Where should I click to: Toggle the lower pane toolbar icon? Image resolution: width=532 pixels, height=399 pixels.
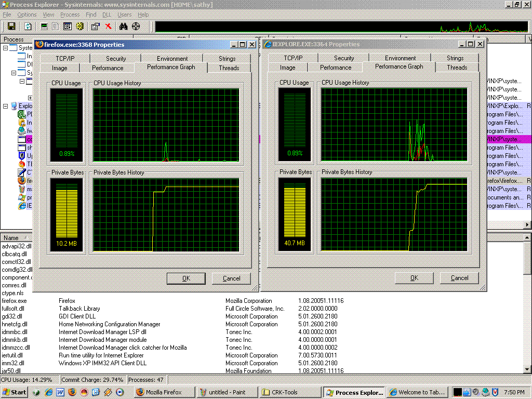68,26
